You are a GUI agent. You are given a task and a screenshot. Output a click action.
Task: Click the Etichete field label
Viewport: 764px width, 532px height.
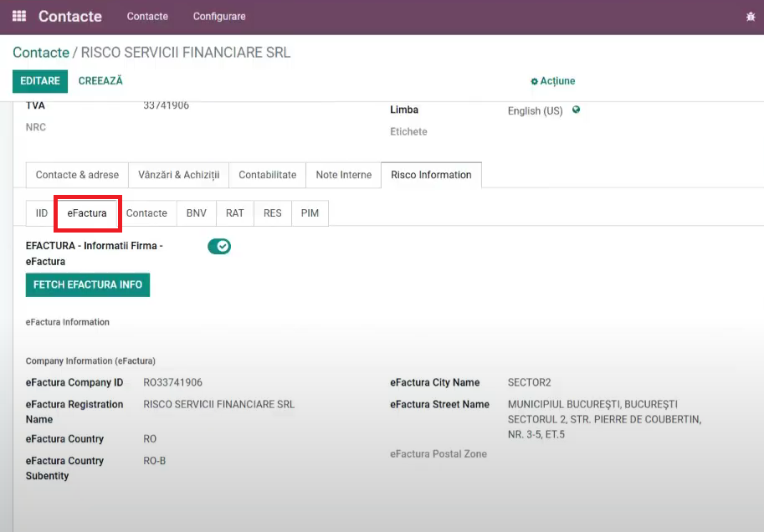click(x=408, y=132)
